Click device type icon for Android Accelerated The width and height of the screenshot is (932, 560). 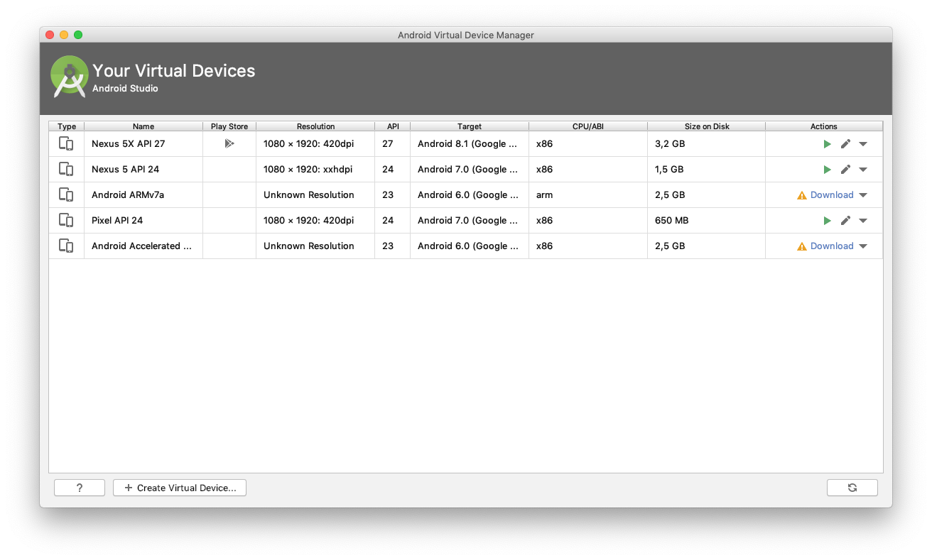click(66, 246)
